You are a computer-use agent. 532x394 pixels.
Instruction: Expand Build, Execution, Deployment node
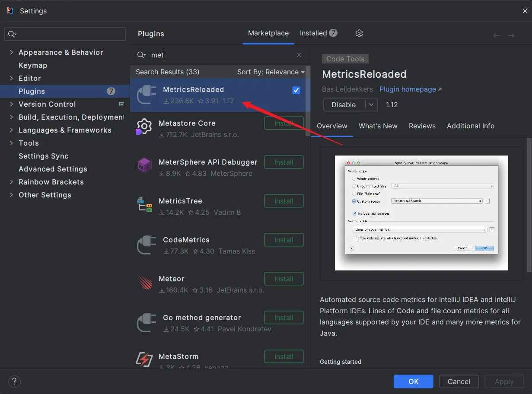[x=11, y=117]
